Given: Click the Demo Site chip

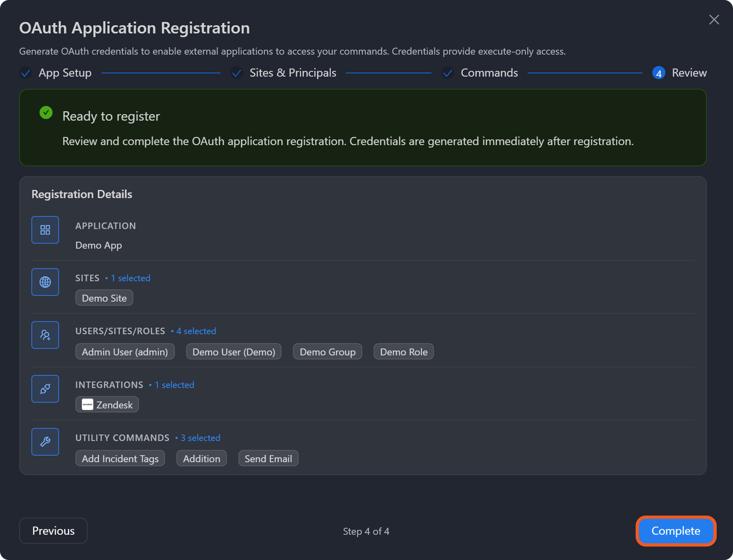Looking at the screenshot, I should pos(104,298).
